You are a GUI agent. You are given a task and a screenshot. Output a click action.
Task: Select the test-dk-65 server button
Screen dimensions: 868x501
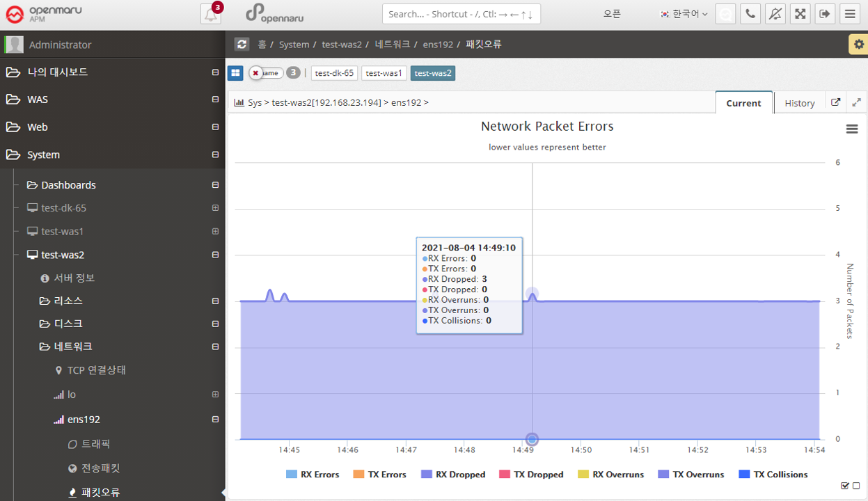[x=334, y=73]
